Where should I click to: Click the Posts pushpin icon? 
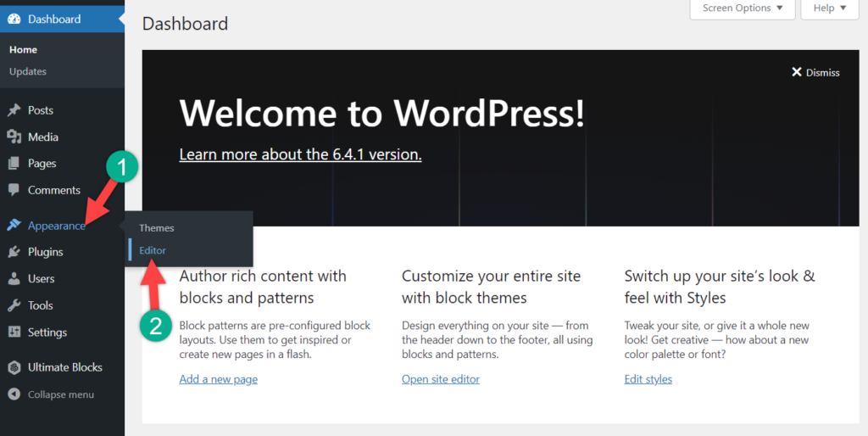click(14, 110)
